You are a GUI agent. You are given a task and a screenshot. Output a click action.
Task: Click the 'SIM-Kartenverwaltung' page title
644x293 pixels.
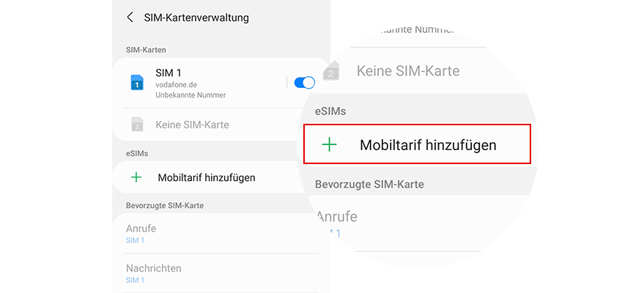[x=198, y=18]
